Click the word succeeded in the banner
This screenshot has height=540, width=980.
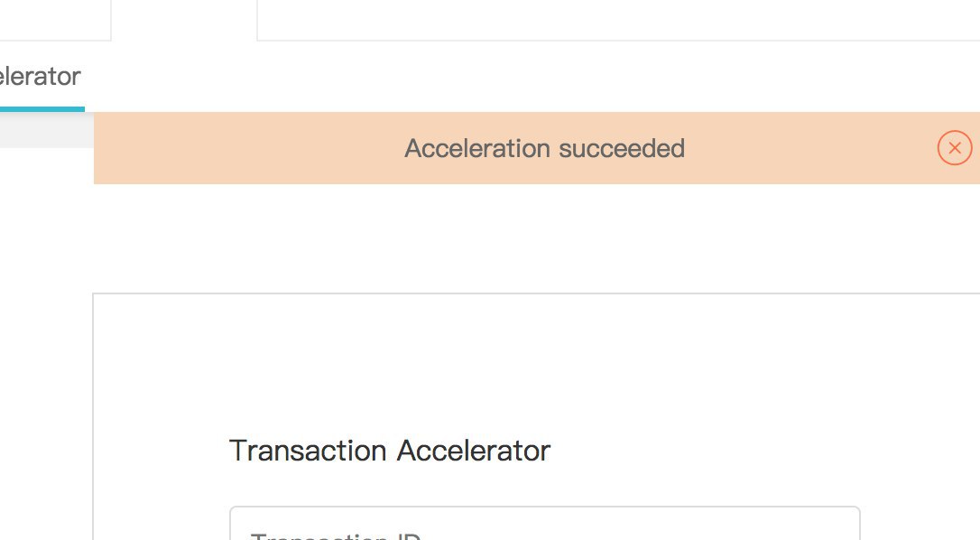(x=622, y=148)
